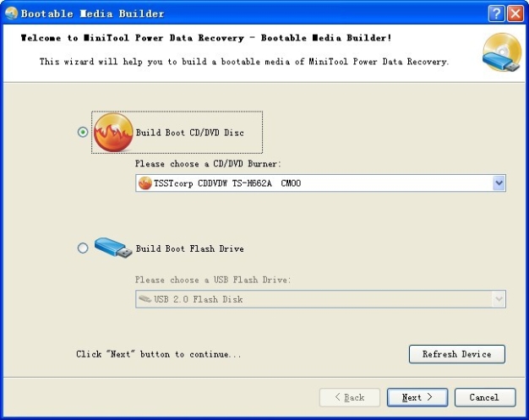Click the USB 2.0 Flash Disk selection field
This screenshot has height=420, width=529.
[313, 299]
